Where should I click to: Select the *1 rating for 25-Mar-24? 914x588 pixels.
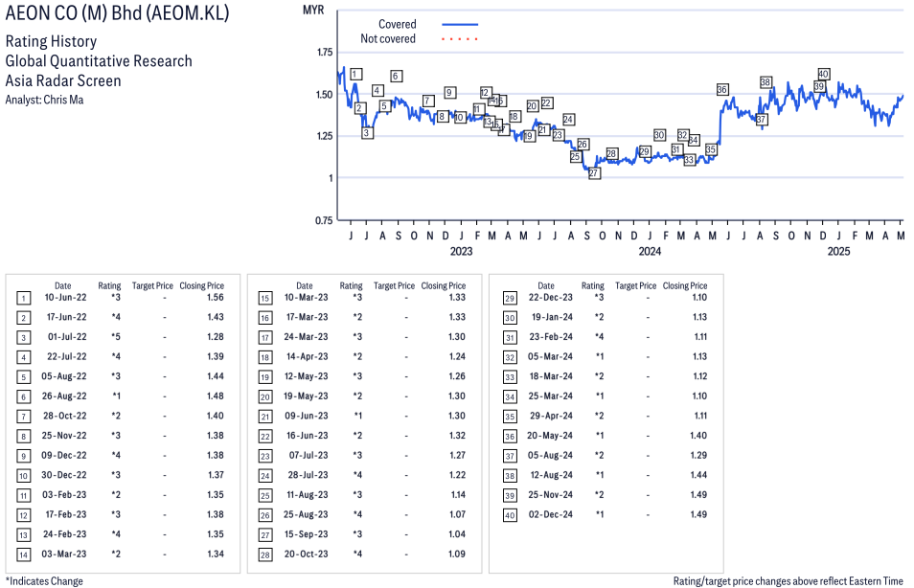click(x=599, y=396)
